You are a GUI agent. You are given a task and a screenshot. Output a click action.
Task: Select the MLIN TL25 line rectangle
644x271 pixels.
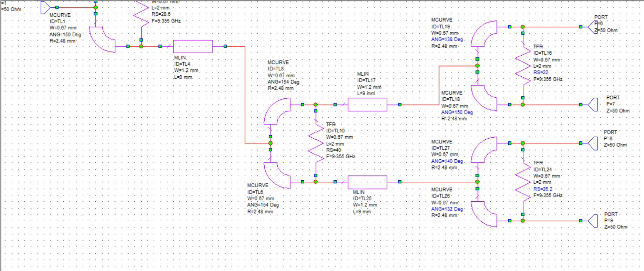point(367,182)
